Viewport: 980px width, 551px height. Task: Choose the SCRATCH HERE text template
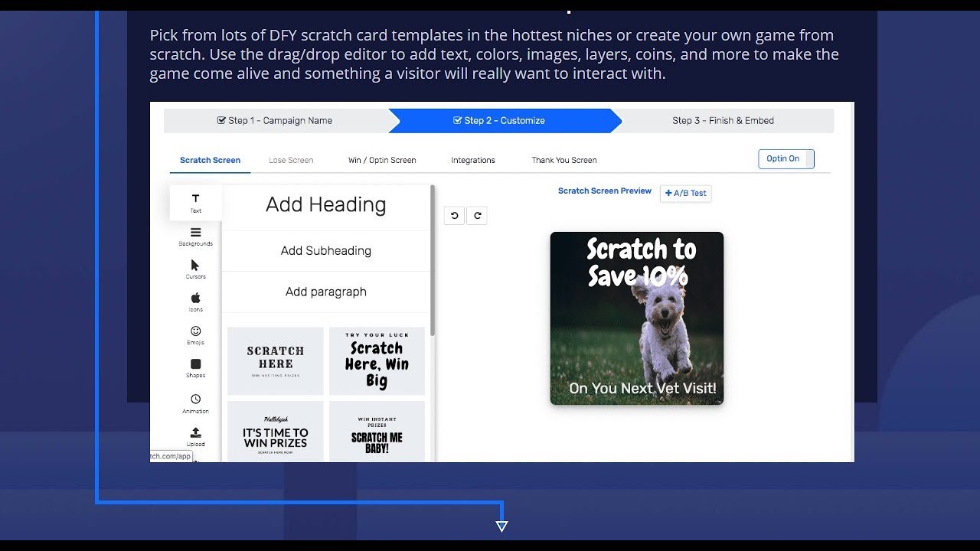point(276,361)
